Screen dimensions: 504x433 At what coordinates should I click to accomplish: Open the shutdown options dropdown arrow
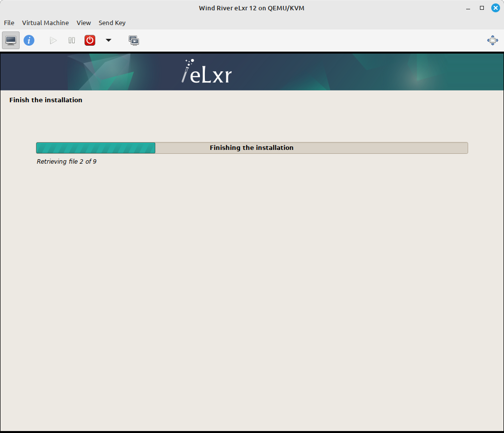pyautogui.click(x=108, y=40)
